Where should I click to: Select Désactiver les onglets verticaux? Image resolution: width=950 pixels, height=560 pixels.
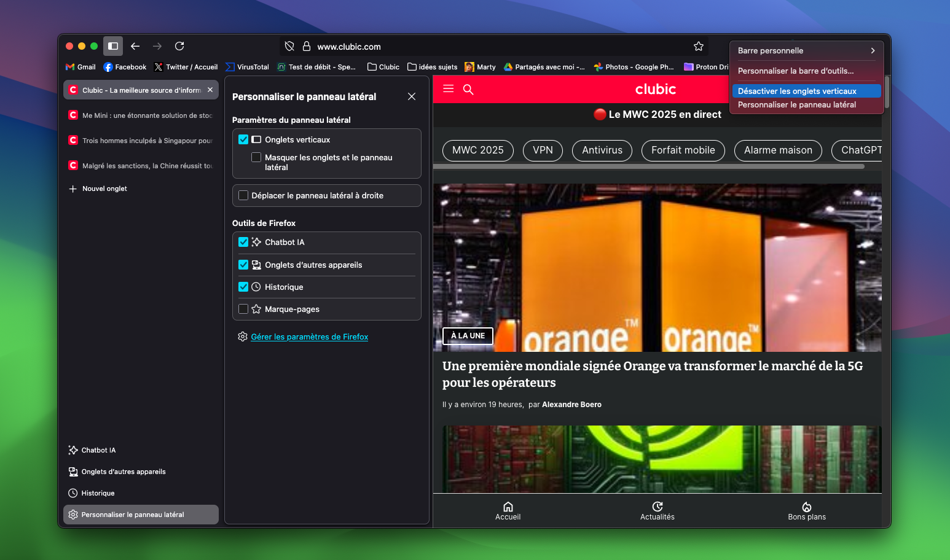pyautogui.click(x=796, y=90)
